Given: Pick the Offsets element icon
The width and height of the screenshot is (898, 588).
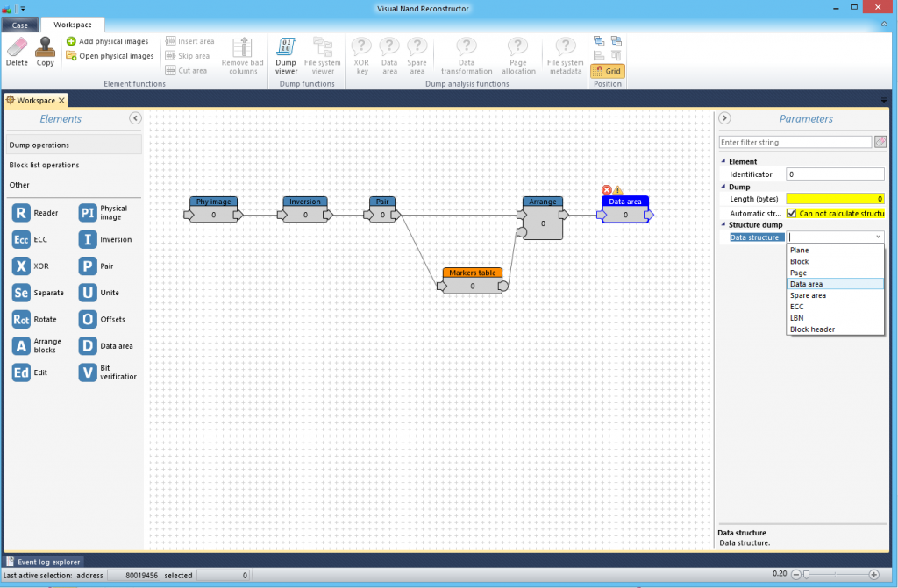Looking at the screenshot, I should (x=88, y=320).
